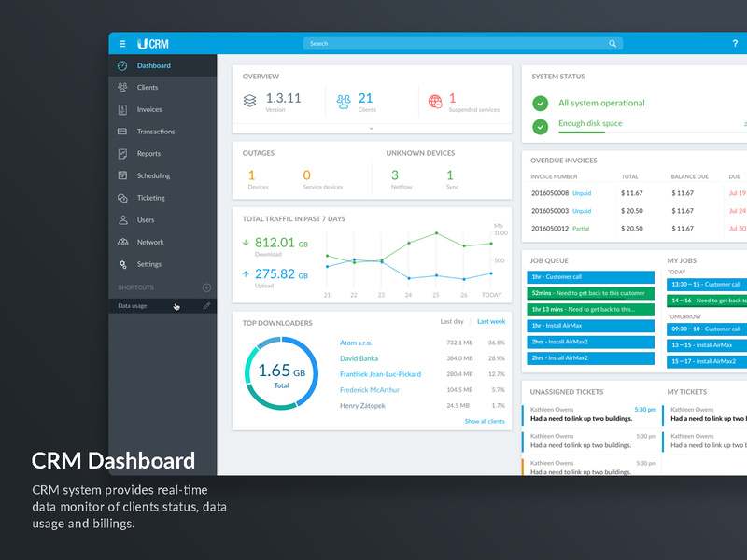Open the Clients section in the sidebar
The width and height of the screenshot is (747, 560).
click(x=121, y=87)
